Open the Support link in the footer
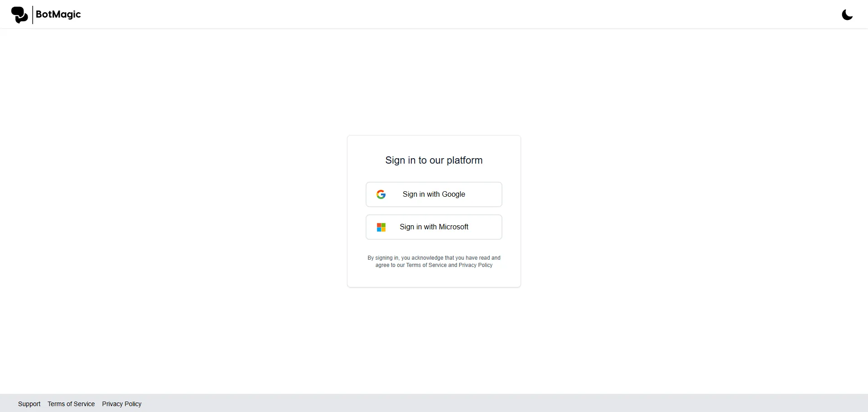This screenshot has height=412, width=868. tap(29, 404)
